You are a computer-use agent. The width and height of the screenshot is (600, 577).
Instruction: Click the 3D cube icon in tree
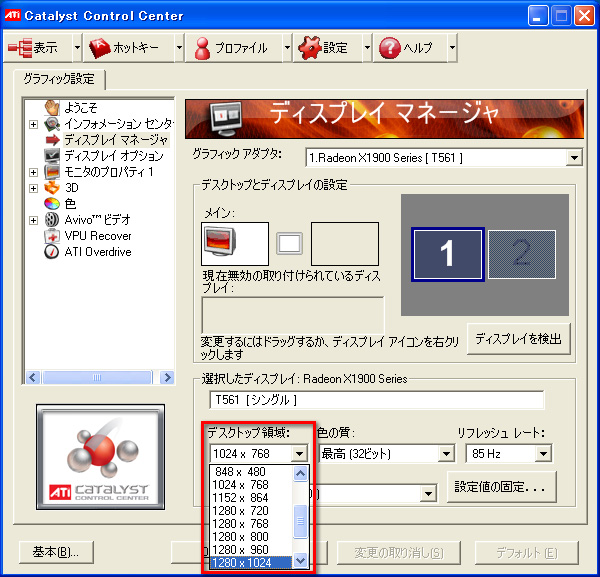[52, 188]
